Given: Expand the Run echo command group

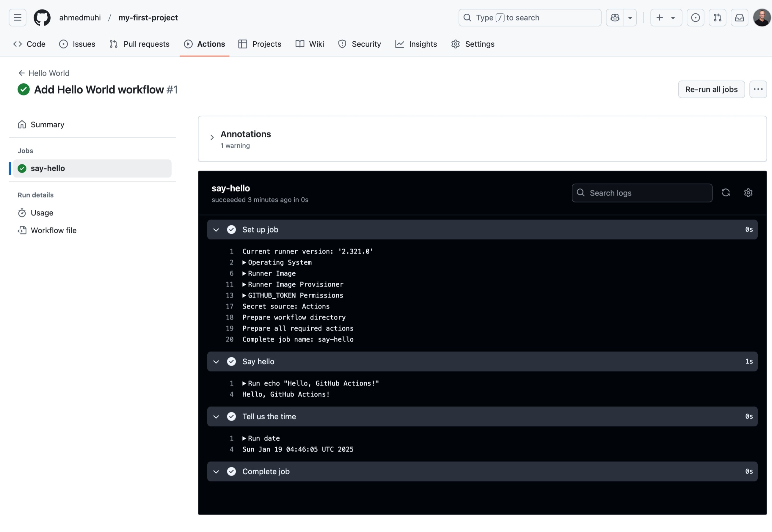Looking at the screenshot, I should point(311,383).
